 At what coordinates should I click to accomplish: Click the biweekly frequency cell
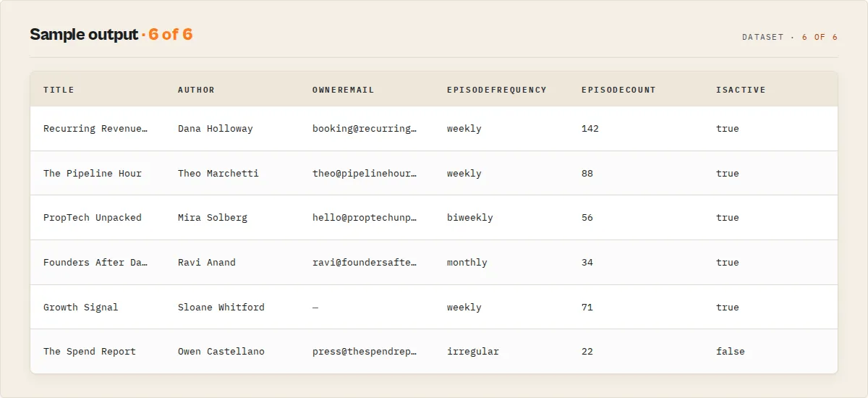tap(470, 218)
